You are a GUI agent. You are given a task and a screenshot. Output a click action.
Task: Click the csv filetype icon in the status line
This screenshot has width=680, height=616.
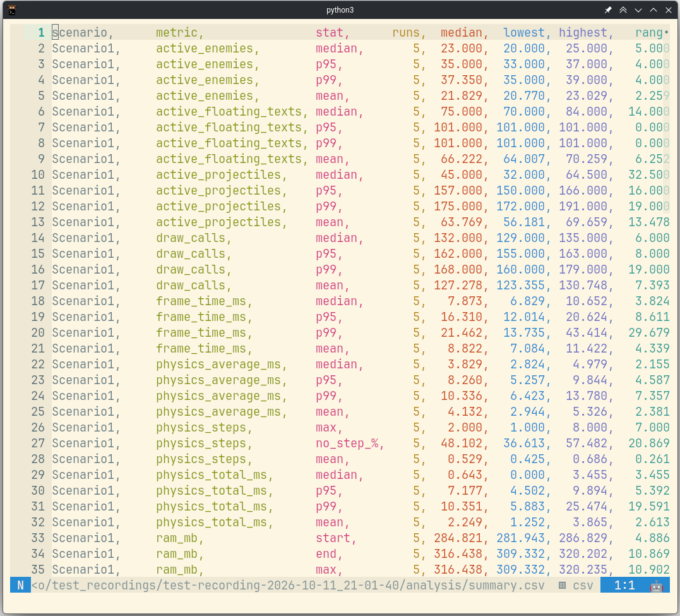pyautogui.click(x=562, y=585)
